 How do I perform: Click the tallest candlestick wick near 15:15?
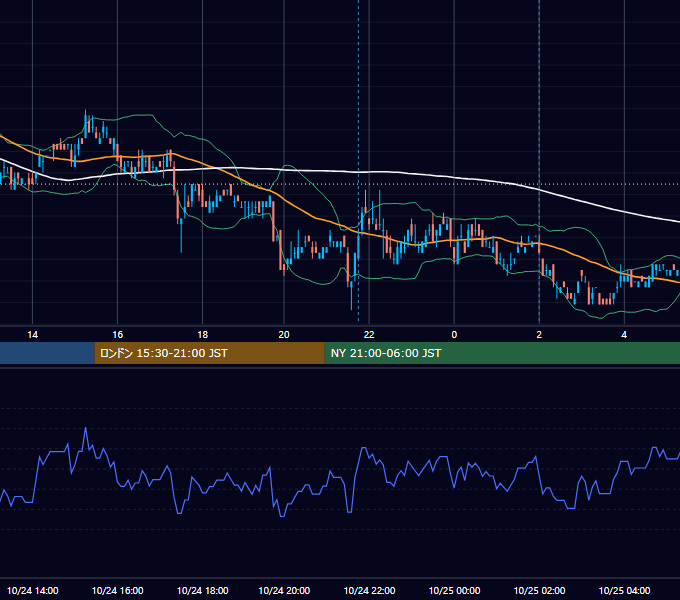[85, 124]
